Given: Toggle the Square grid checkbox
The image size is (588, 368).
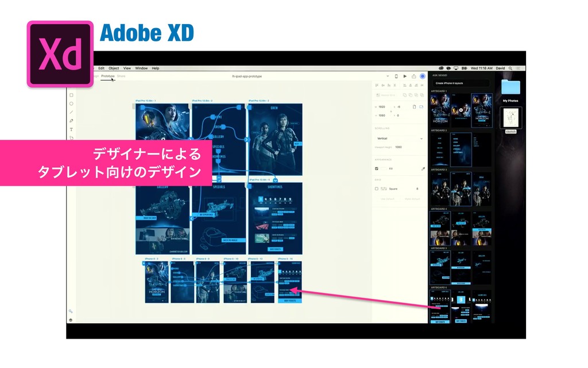Looking at the screenshot, I should pyautogui.click(x=377, y=189).
